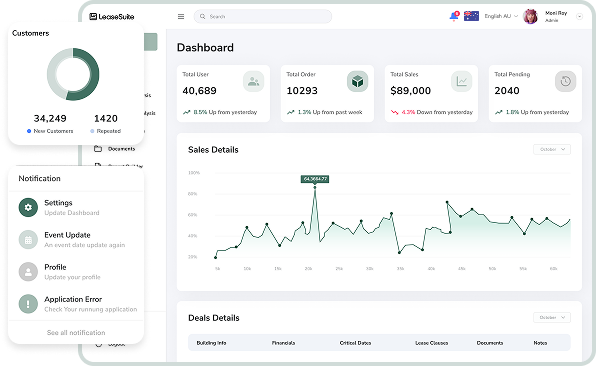This screenshot has width=596, height=366.
Task: Select the Lease Clauses column header
Action: pyautogui.click(x=431, y=343)
